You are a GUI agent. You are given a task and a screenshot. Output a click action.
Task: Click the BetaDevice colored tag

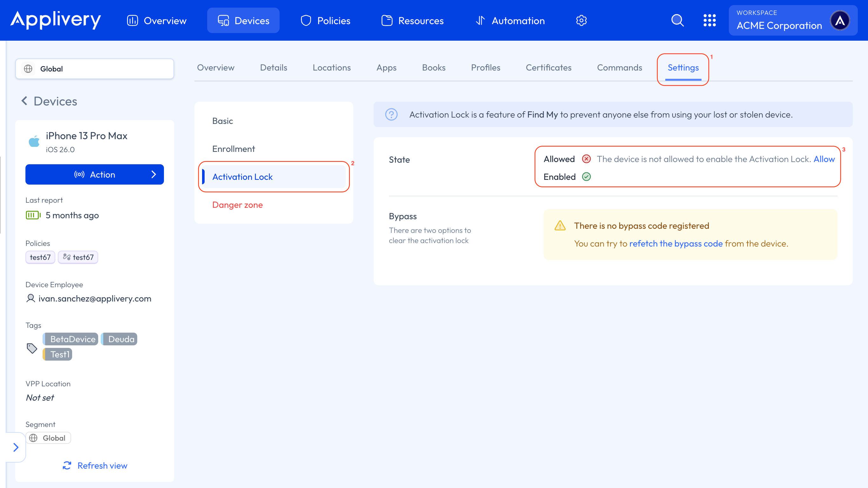coord(71,339)
